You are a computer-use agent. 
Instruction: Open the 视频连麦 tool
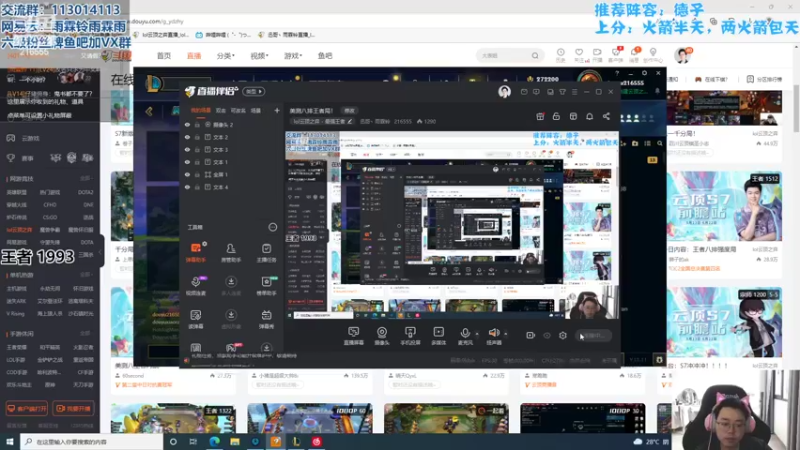[196, 286]
